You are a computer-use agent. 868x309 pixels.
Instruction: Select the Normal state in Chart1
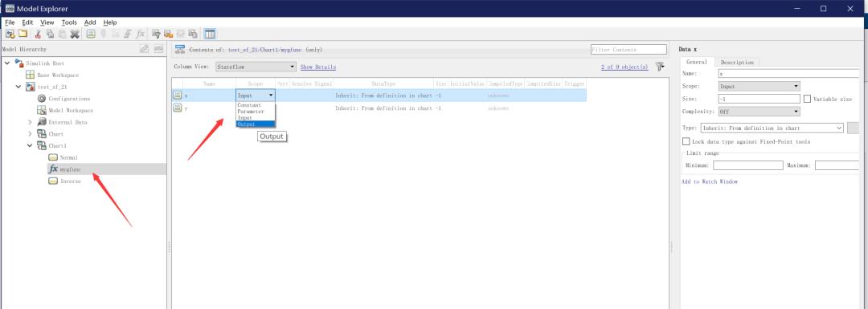68,157
